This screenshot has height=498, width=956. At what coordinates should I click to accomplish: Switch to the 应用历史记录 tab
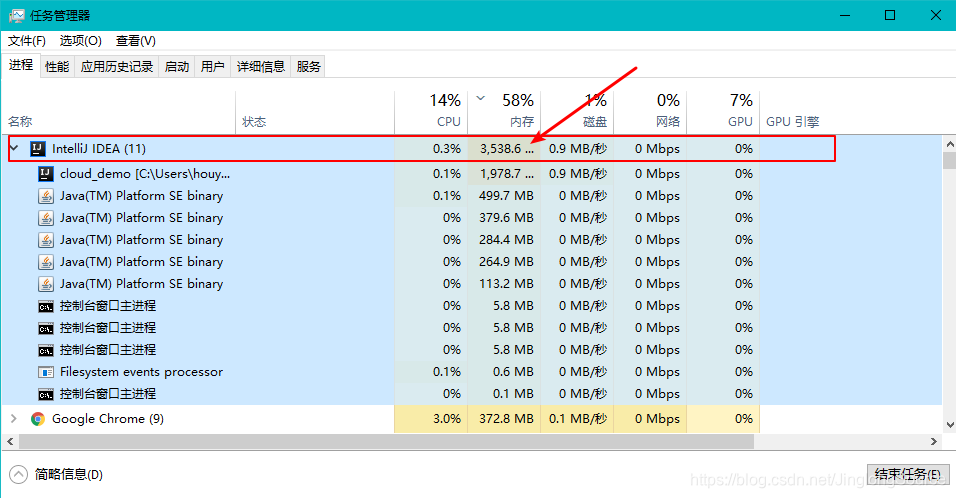pyautogui.click(x=116, y=66)
